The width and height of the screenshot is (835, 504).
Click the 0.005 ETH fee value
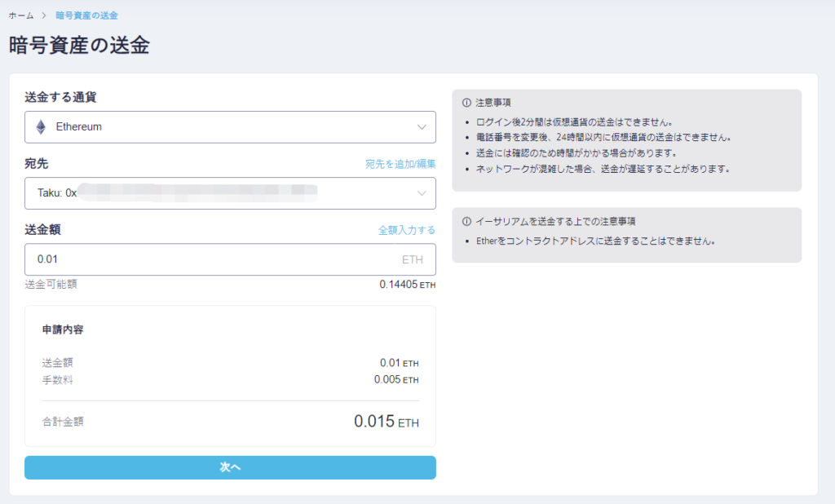point(396,379)
